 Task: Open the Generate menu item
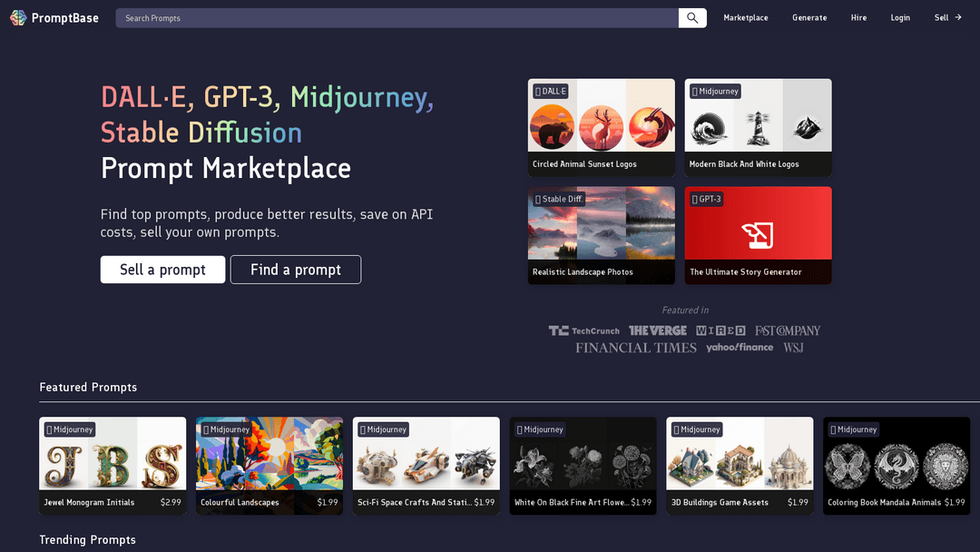809,17
